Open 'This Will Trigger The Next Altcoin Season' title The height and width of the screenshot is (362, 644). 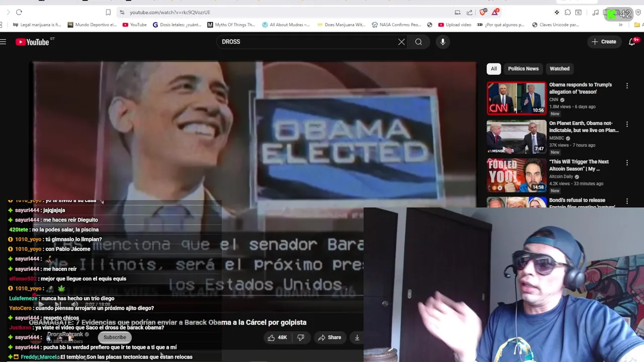pyautogui.click(x=579, y=165)
